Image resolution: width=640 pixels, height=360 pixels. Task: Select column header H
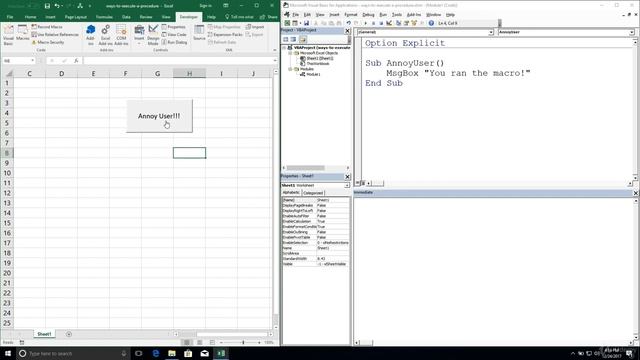189,73
